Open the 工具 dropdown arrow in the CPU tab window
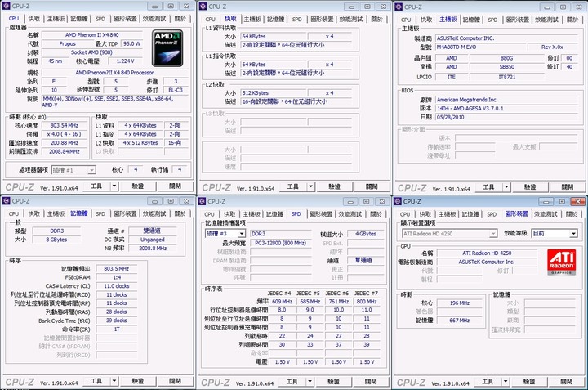The image size is (588, 390). pyautogui.click(x=114, y=186)
